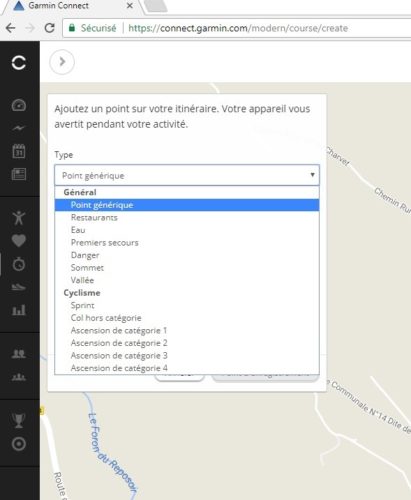The width and height of the screenshot is (411, 500).
Task: Open the daily snapshot wave icon
Action: pos(19,128)
